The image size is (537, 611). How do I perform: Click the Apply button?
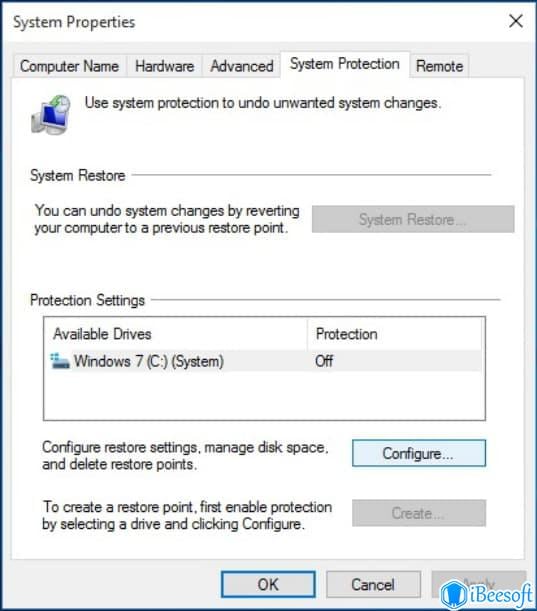(479, 585)
